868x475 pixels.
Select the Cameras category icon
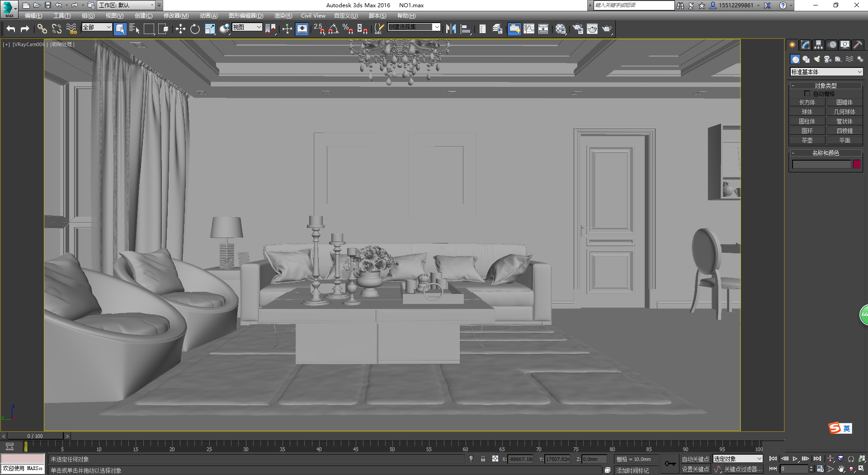pos(827,59)
